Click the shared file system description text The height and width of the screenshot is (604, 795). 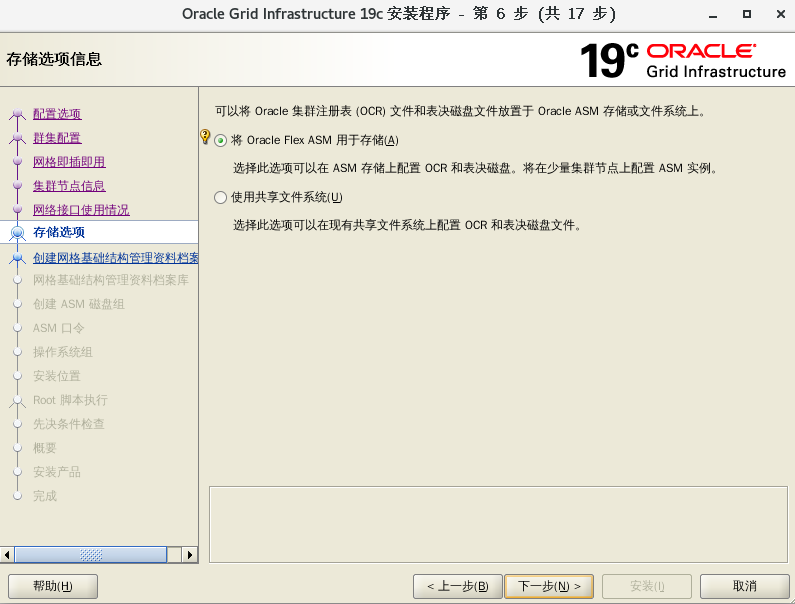(408, 225)
